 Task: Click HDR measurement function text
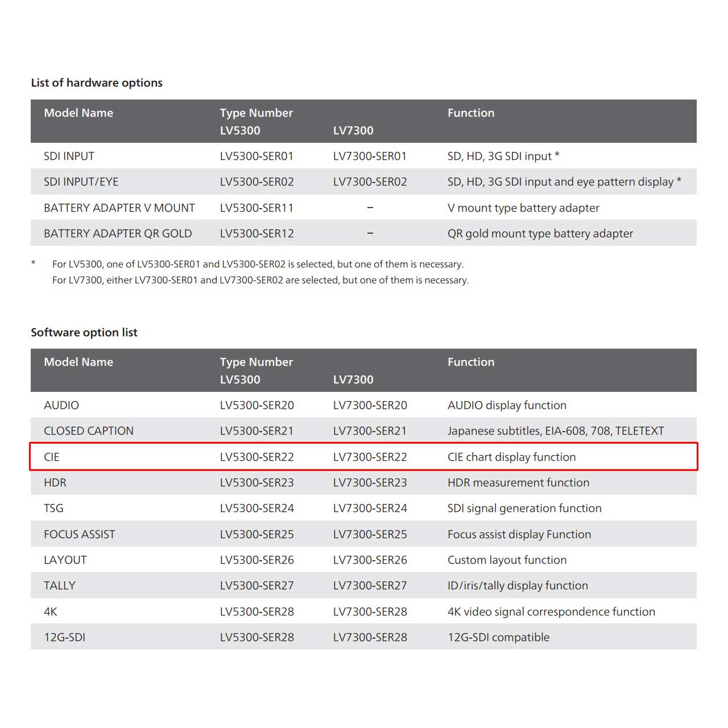519,482
